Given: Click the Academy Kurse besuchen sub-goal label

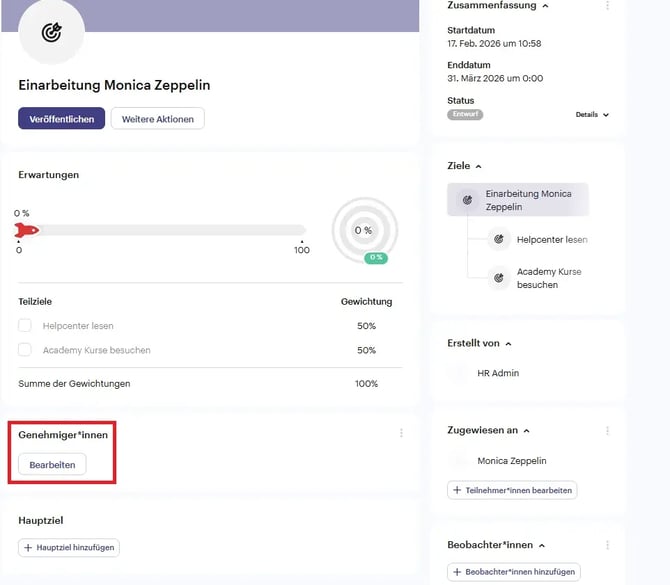Looking at the screenshot, I should coord(97,350).
